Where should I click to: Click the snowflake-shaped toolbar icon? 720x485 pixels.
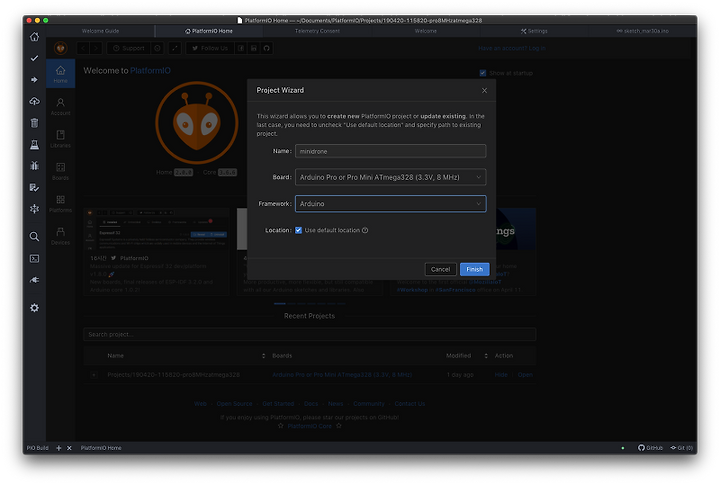point(34,209)
